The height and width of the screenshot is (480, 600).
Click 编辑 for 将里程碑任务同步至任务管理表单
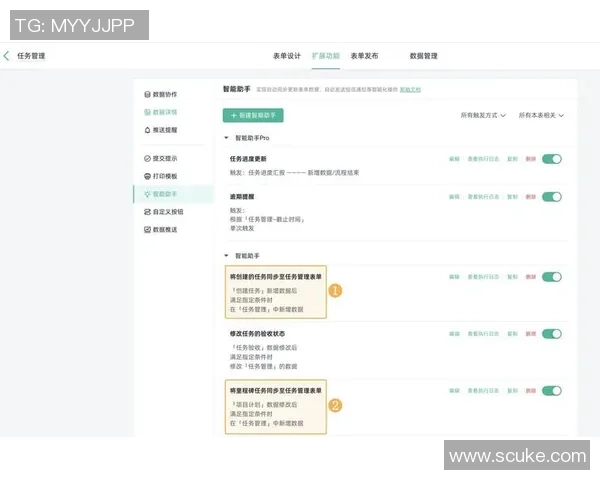454,391
